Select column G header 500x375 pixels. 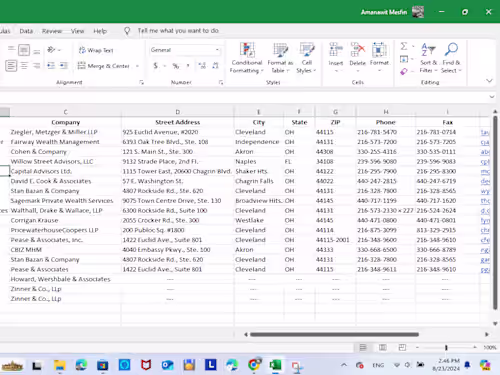[x=335, y=112]
